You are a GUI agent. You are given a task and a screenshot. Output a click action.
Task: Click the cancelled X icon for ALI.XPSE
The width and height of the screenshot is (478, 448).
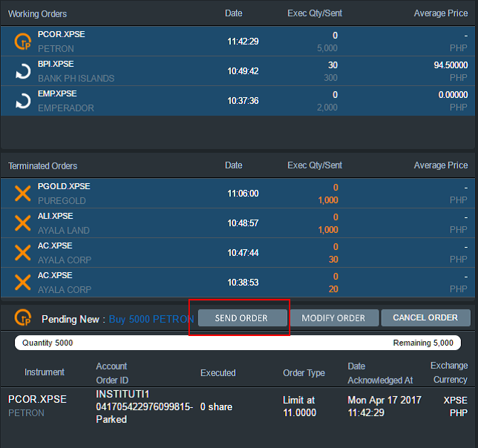[x=23, y=223]
